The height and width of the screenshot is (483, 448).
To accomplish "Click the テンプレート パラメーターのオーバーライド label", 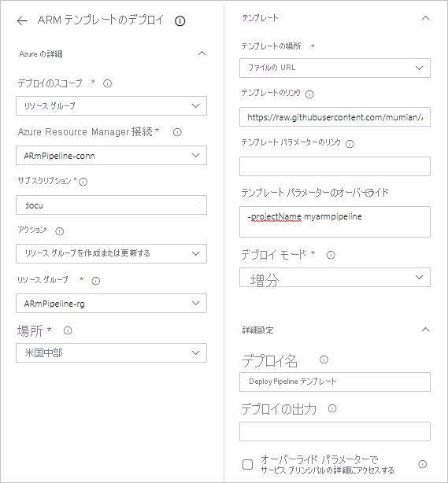I will (x=315, y=193).
